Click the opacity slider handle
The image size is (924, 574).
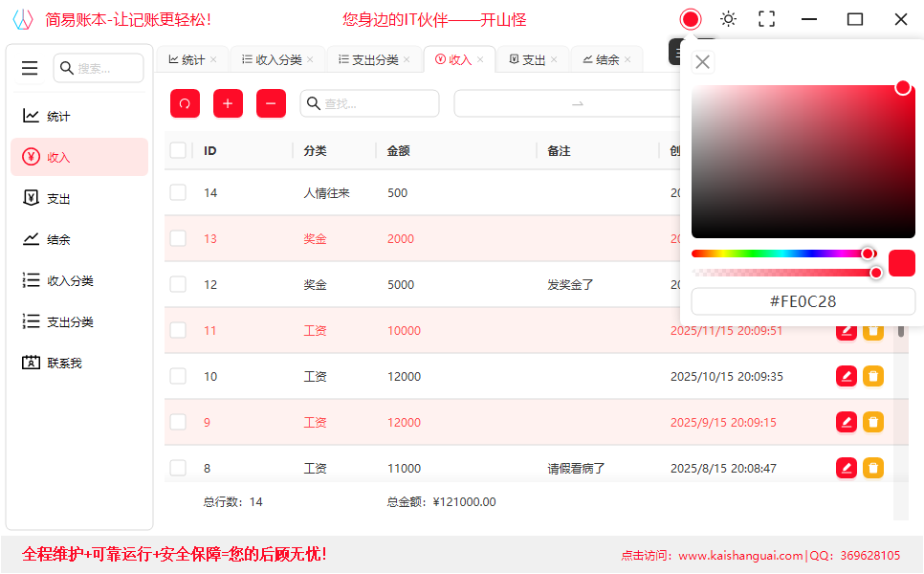pos(876,273)
